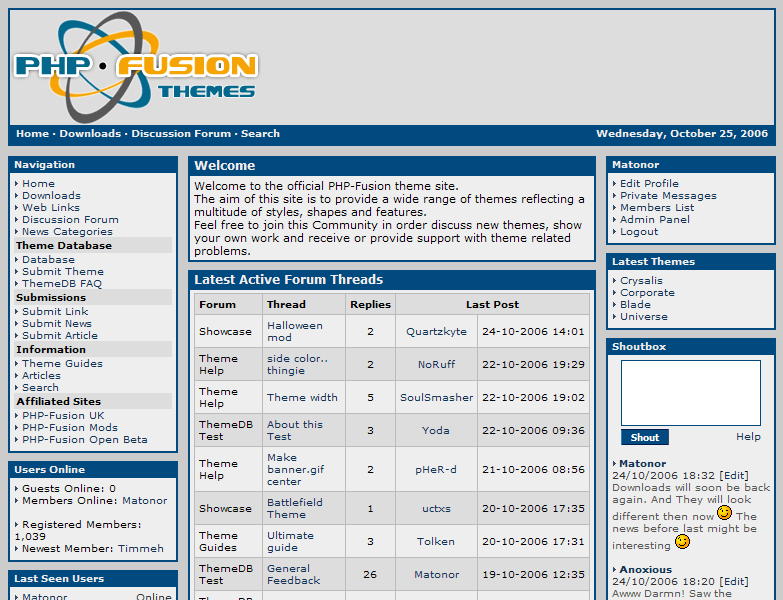This screenshot has height=600, width=783.
Task: Open the Submit Link page
Action: coord(55,311)
